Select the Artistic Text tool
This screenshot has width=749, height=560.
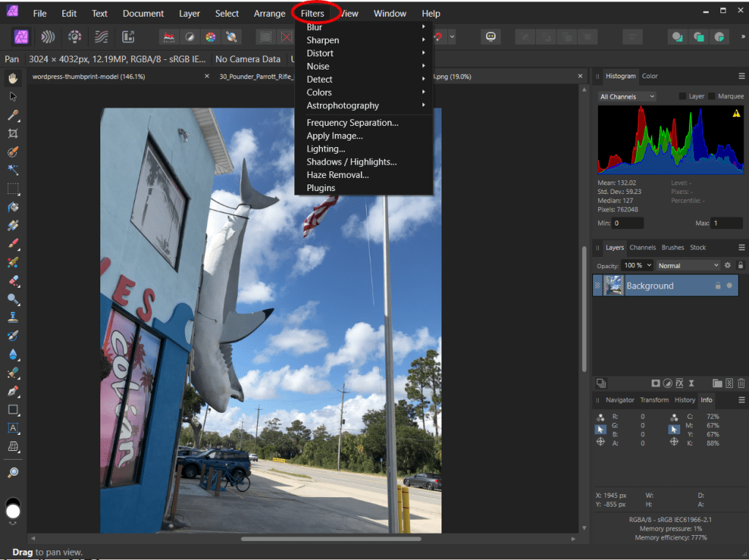(13, 428)
